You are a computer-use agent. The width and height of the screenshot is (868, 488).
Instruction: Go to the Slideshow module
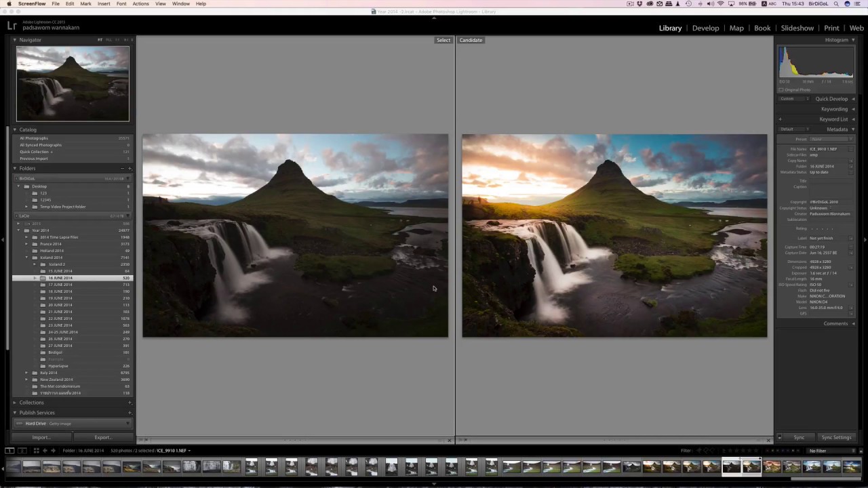click(x=797, y=28)
